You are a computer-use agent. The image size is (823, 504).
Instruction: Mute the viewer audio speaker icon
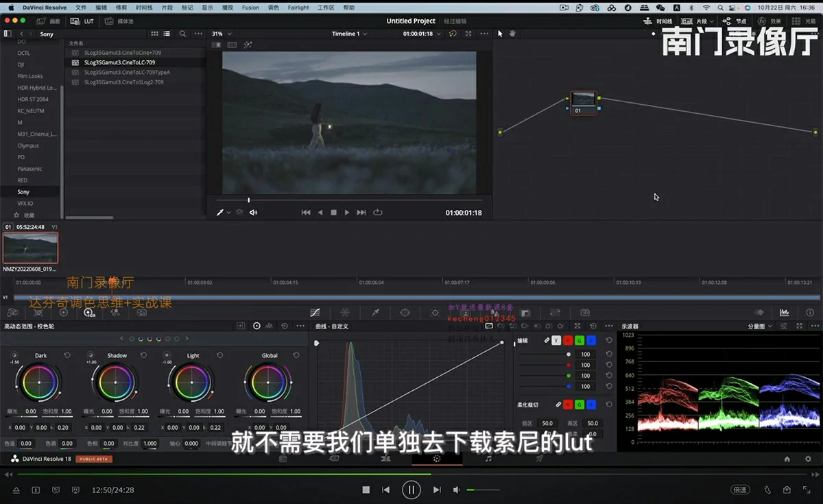pos(253,213)
